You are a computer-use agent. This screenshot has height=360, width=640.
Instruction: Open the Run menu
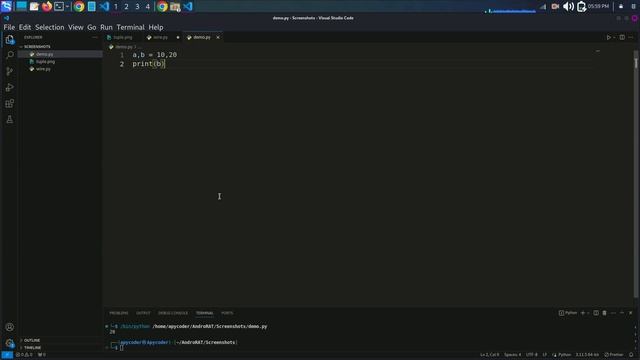tap(106, 27)
